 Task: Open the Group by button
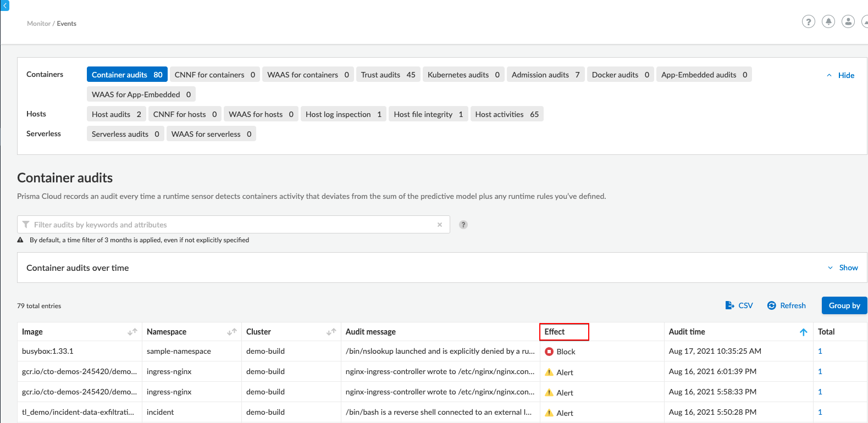[x=844, y=305]
